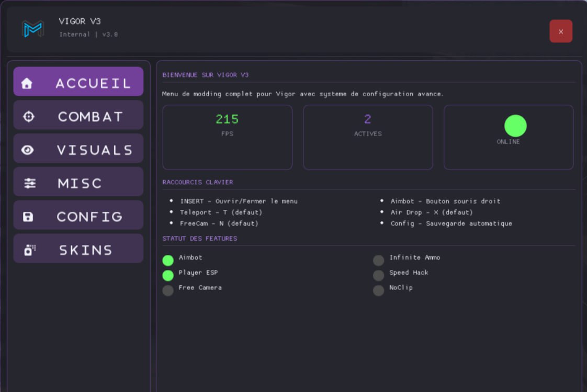Toggle the NoClip status indicator
The height and width of the screenshot is (392, 587).
point(378,290)
